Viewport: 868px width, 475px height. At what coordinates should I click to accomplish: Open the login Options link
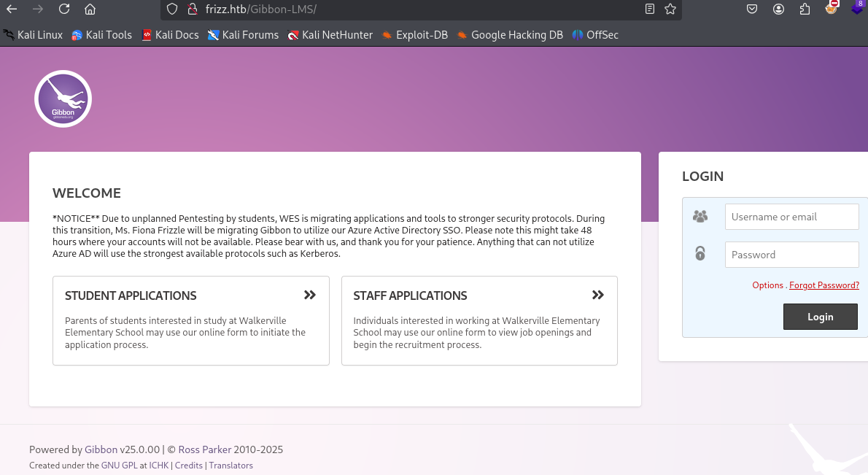[x=767, y=285]
